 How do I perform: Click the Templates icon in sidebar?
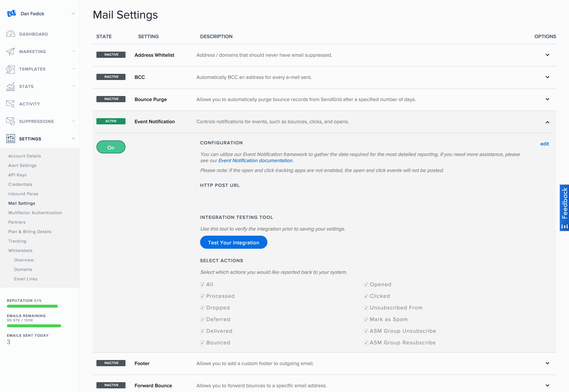10,69
